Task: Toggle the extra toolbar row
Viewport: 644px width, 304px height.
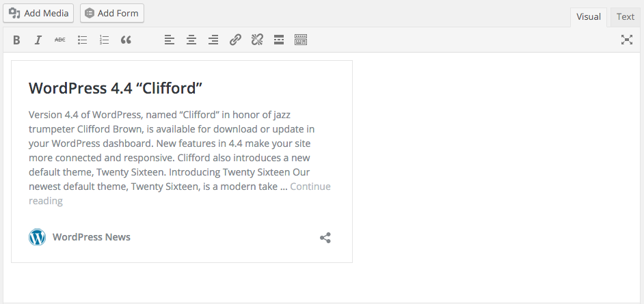Action: pos(301,40)
